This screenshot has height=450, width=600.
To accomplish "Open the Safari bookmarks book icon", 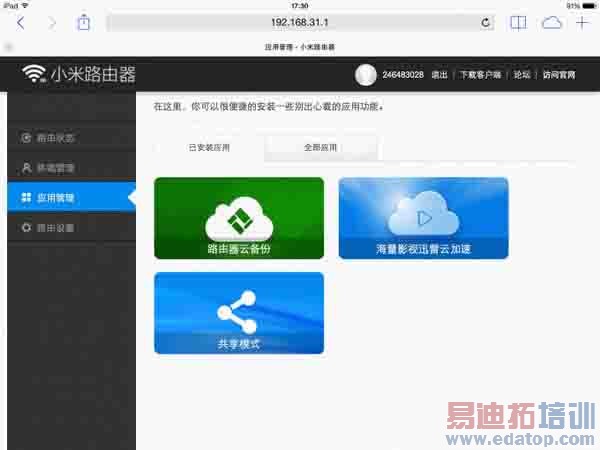I will pyautogui.click(x=518, y=23).
